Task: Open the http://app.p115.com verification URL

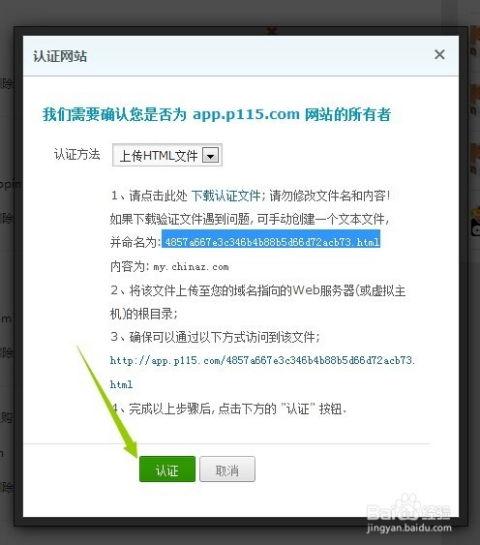Action: (262, 360)
